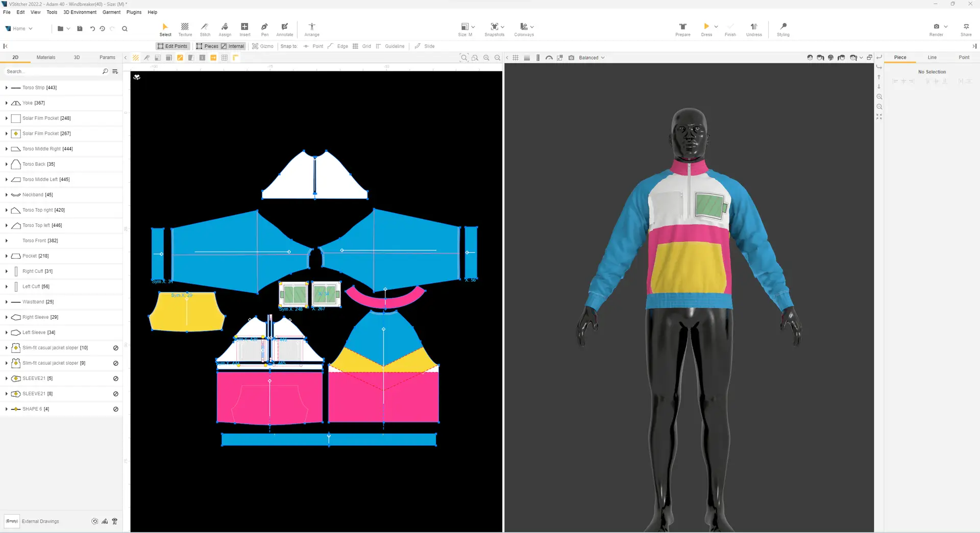Click the Gizmo button

262,46
